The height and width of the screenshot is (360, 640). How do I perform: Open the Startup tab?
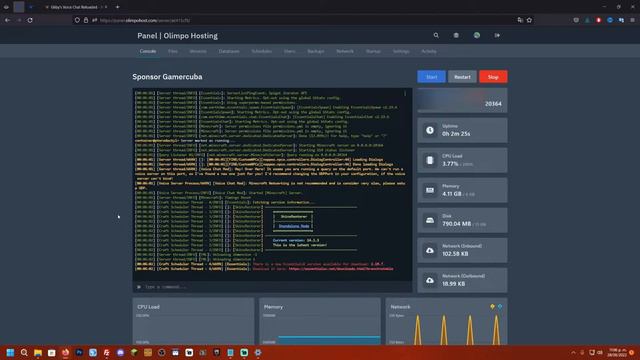tap(373, 51)
